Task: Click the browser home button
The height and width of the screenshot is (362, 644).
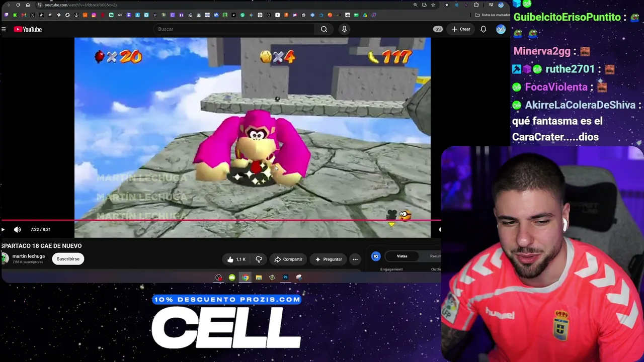Action: (28, 5)
